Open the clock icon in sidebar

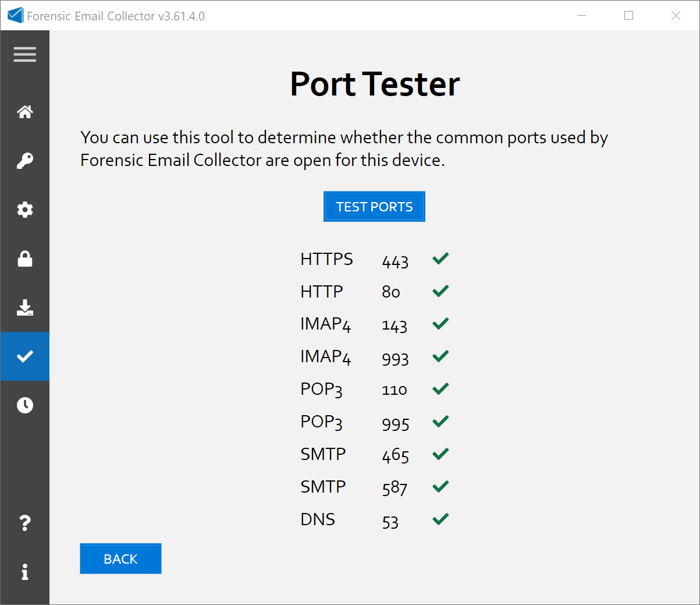24,405
